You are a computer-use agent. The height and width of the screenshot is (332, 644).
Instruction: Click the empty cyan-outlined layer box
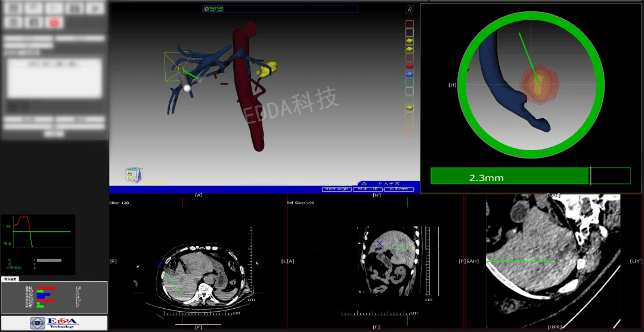coord(410,82)
